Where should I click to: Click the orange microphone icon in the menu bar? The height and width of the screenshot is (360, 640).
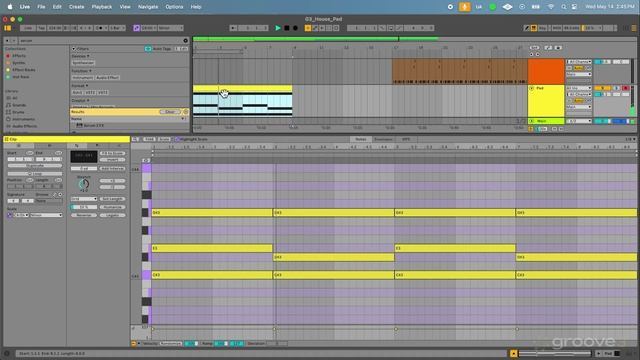click(x=464, y=7)
